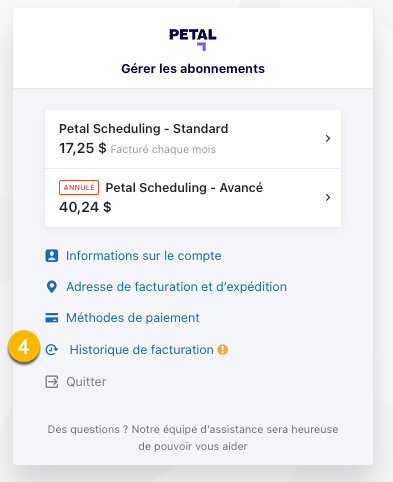
Task: Open Informations sur le compte link
Action: click(x=144, y=256)
